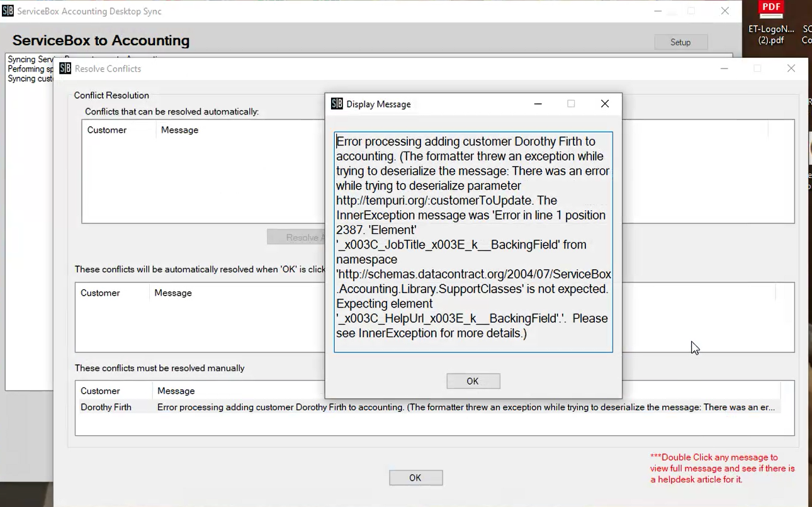
Task: Click Customer header in auto-resolved-on-OK list
Action: click(100, 293)
